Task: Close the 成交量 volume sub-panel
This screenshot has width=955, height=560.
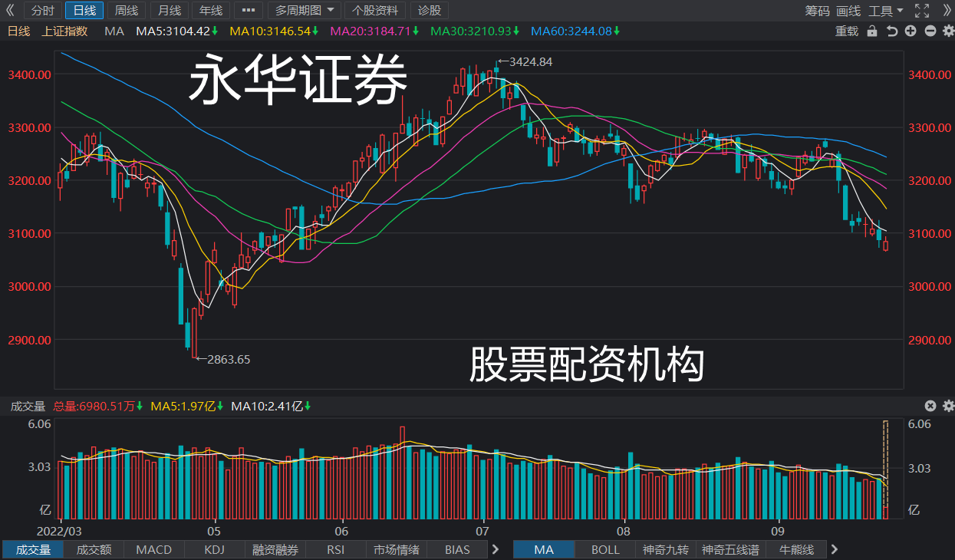Action: [x=930, y=406]
